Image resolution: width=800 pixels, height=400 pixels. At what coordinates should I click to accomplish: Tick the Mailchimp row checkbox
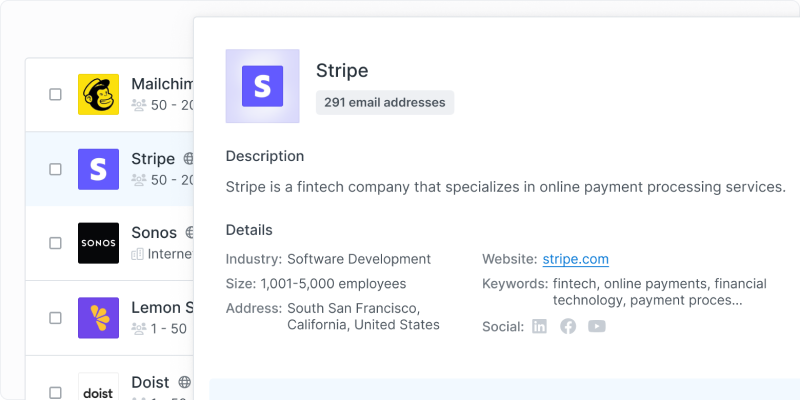[55, 94]
